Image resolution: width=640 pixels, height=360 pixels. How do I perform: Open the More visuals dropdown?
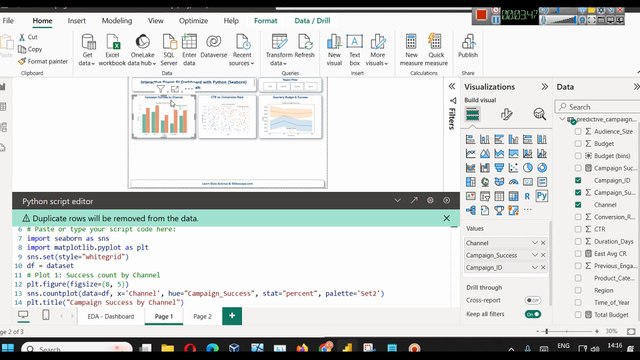tap(377, 50)
